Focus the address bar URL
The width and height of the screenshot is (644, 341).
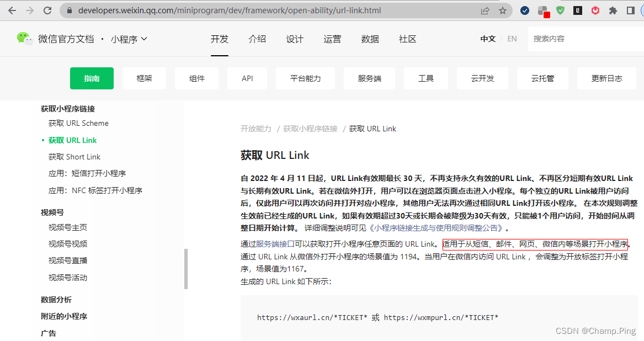(230, 10)
